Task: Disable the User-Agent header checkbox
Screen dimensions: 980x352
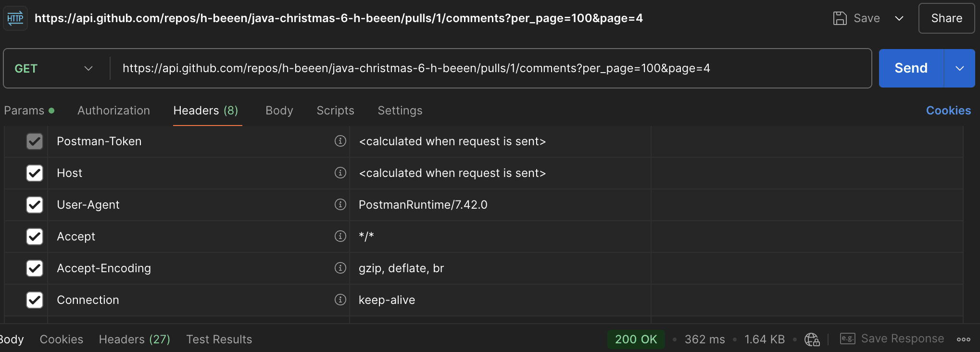Action: click(35, 205)
